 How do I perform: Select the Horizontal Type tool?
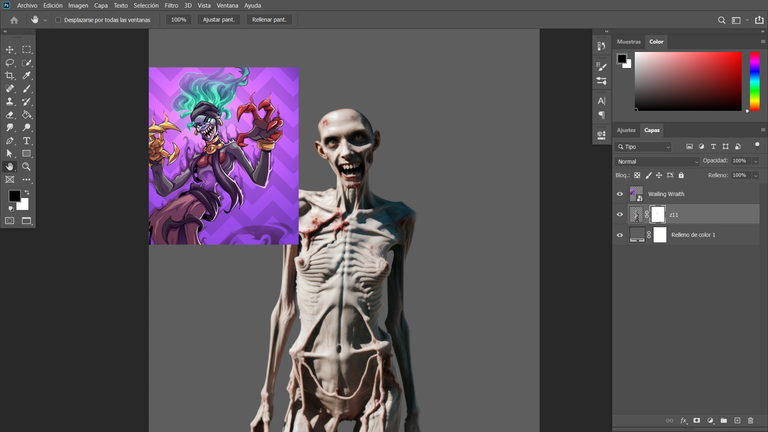point(26,141)
